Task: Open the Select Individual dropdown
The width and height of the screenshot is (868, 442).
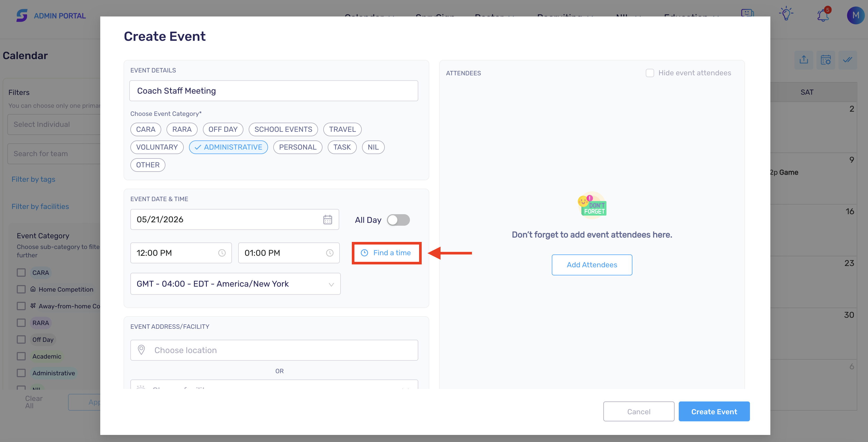Action: click(x=54, y=124)
